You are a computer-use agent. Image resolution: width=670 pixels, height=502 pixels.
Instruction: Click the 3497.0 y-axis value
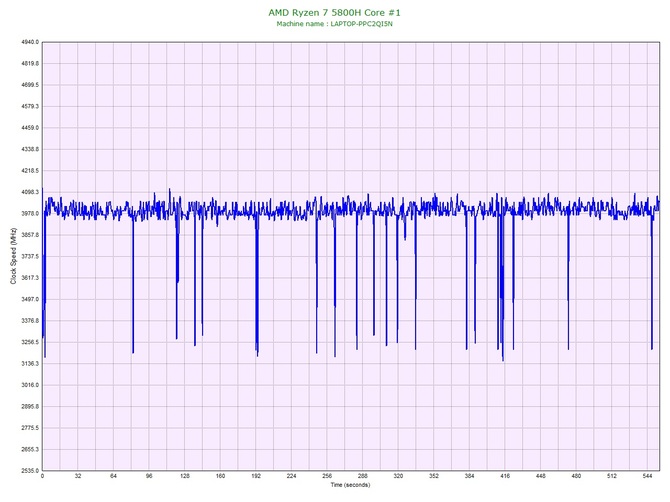[30, 299]
